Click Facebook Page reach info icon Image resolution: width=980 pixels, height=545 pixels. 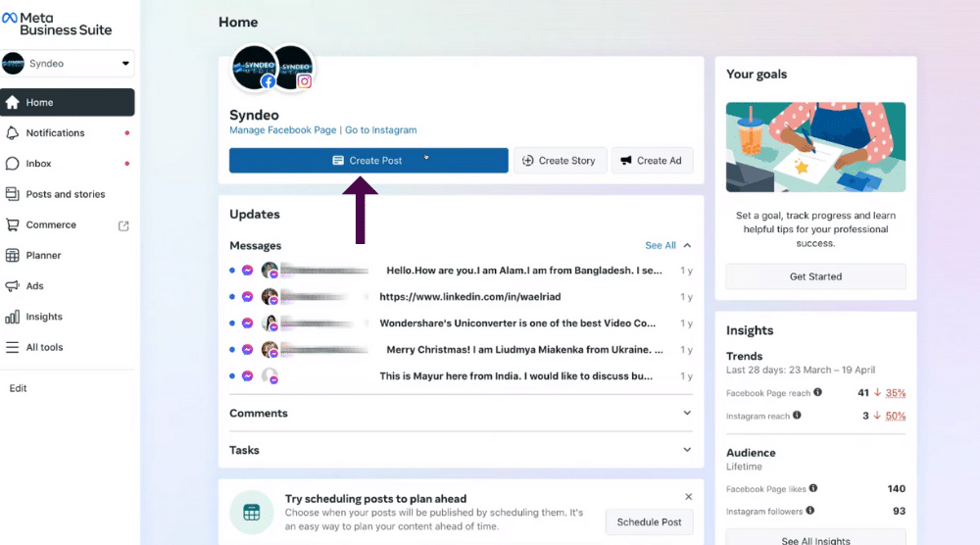pyautogui.click(x=817, y=392)
